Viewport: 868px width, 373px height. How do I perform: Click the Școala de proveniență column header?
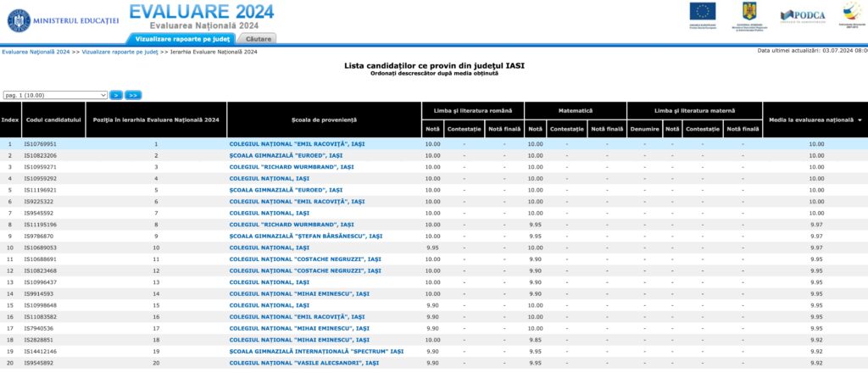[x=324, y=120]
